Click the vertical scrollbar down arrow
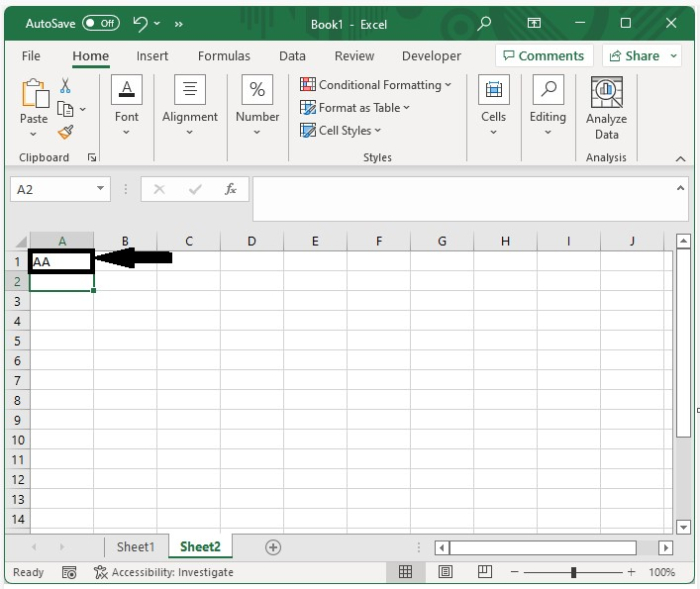Screen dimensions: 700x589 point(683,527)
